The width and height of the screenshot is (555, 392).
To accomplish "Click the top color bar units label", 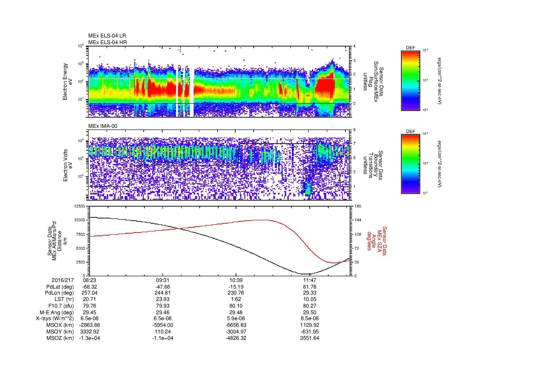I will (x=440, y=81).
